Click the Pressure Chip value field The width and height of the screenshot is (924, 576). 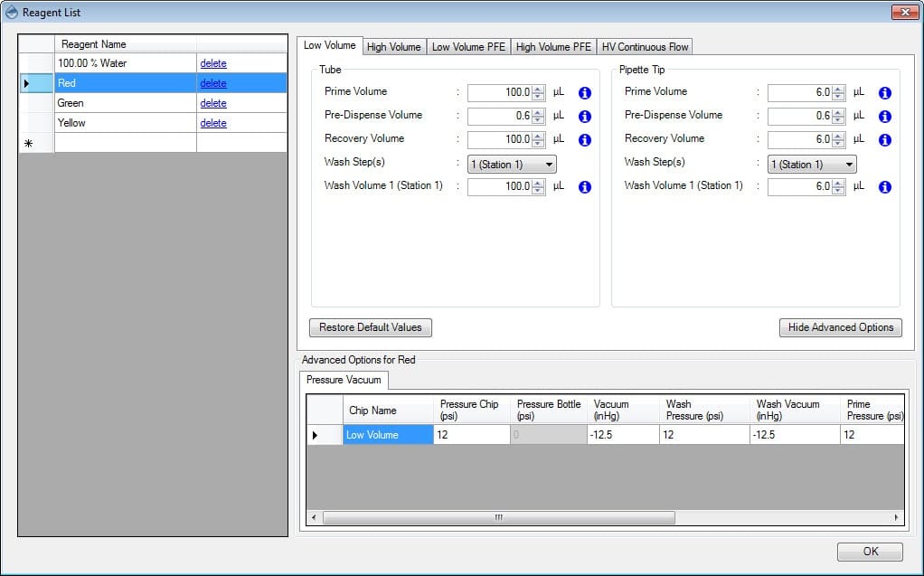pos(471,435)
